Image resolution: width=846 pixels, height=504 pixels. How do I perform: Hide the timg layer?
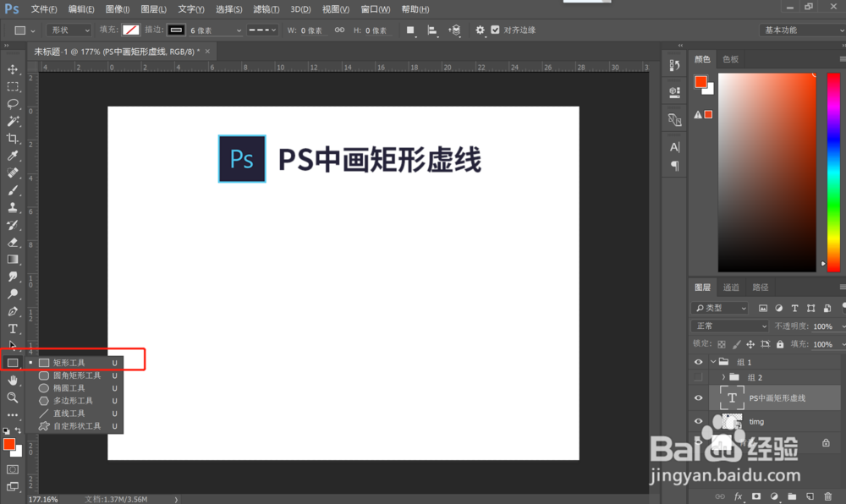(x=698, y=421)
